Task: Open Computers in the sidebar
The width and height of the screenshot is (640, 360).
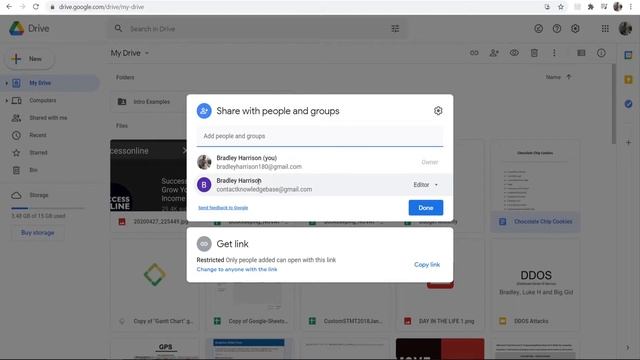Action: point(42,100)
